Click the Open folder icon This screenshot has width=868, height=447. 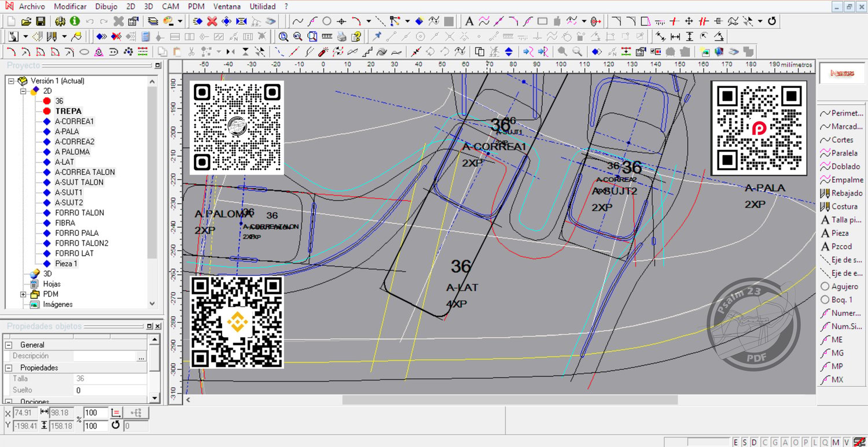26,21
